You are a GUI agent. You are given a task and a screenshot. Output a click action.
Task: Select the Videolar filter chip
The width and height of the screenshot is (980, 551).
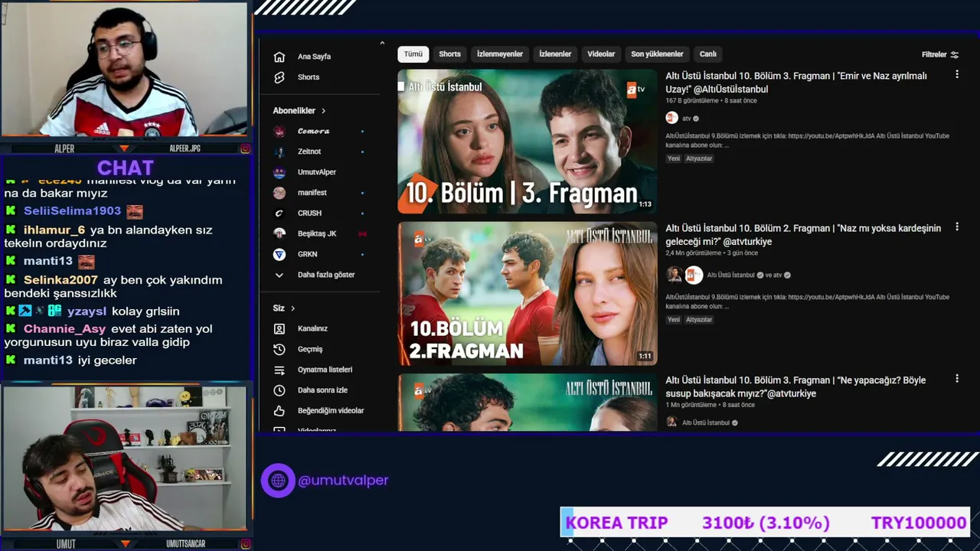coord(601,54)
